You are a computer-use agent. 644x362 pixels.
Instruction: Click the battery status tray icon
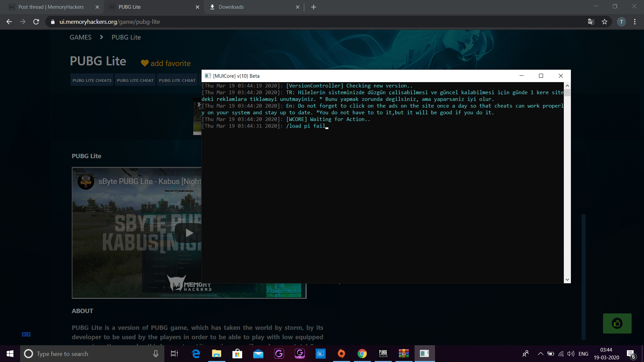[551, 354]
